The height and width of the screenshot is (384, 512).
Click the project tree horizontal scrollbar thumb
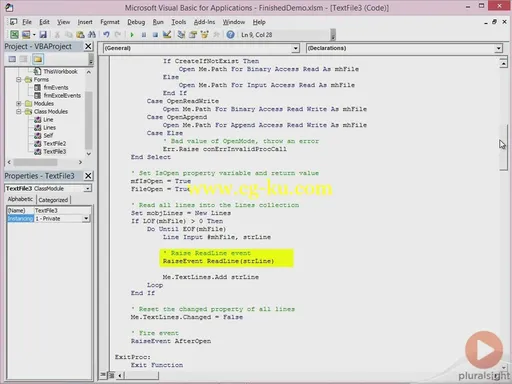(x=35, y=162)
